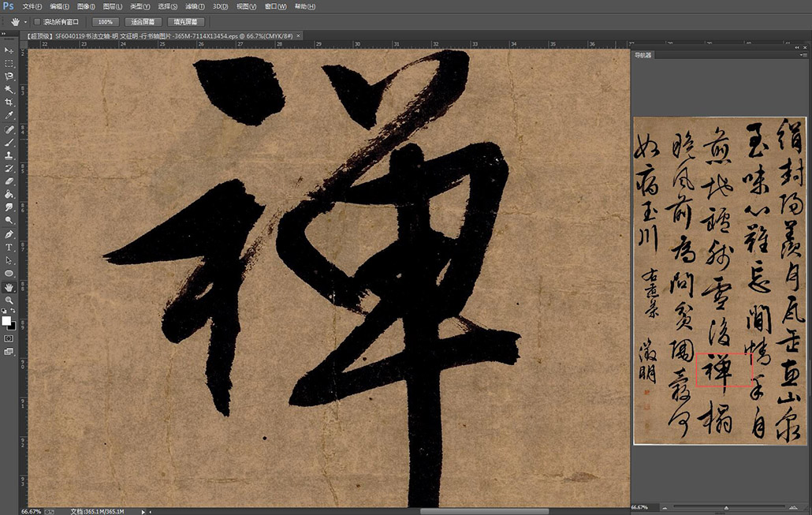Open the 视图(V) menu
This screenshot has width=812, height=515.
(x=247, y=6)
